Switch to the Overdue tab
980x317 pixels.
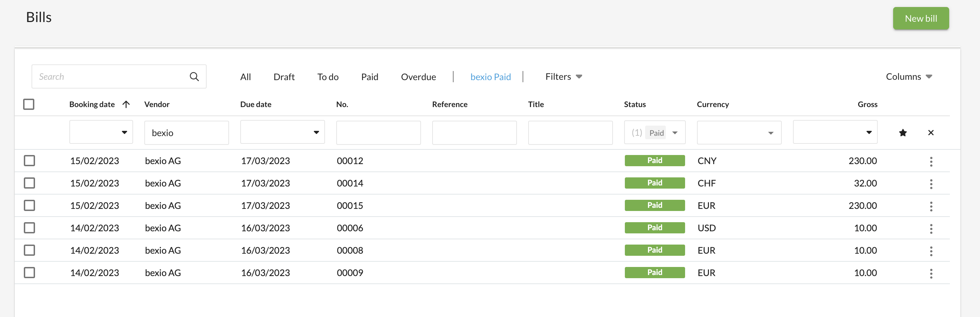click(x=418, y=77)
